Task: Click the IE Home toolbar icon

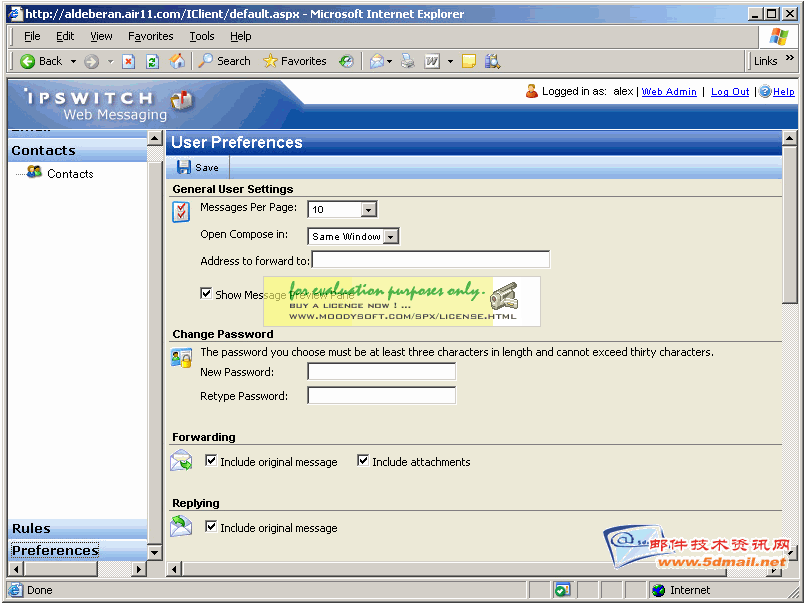Action: tap(177, 61)
